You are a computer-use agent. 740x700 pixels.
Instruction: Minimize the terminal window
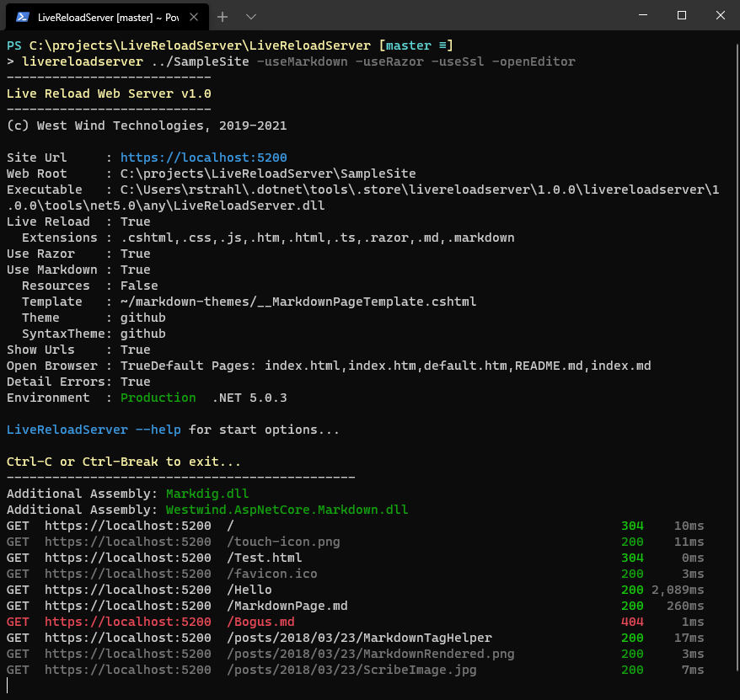tap(643, 15)
